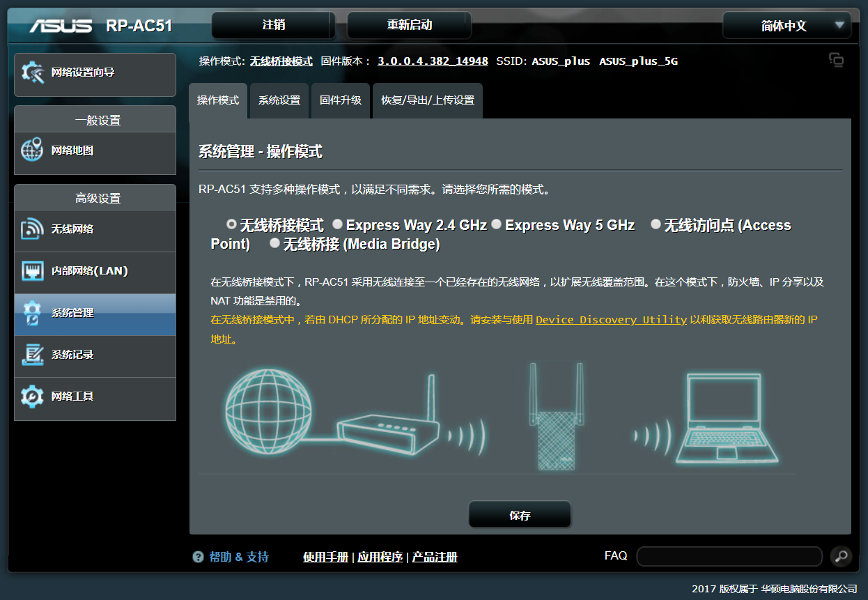Click the 保存 save button
Screen dimensions: 868x600
tap(520, 515)
